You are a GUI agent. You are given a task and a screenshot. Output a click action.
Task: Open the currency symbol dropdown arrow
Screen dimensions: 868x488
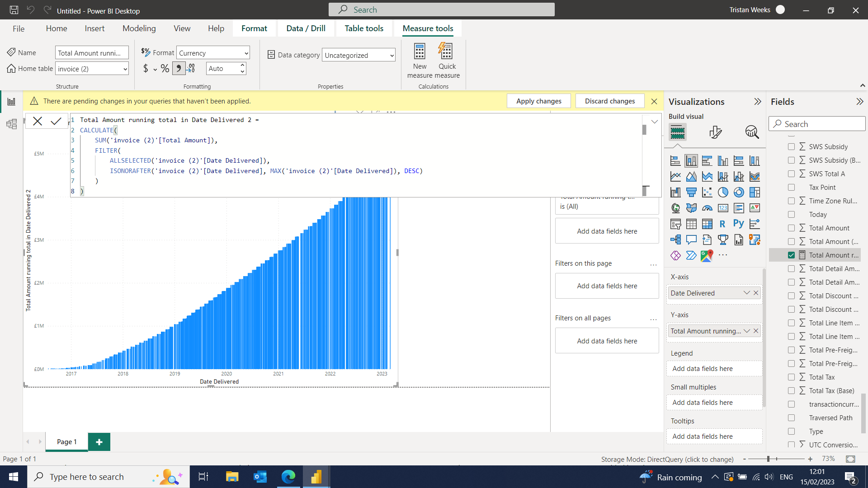pos(155,69)
